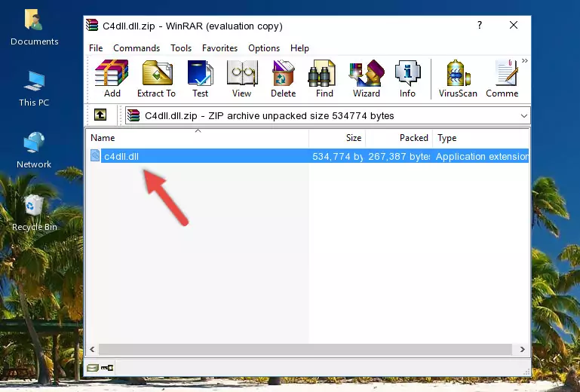
Task: Click the 267,387 packed value
Action: click(399, 157)
